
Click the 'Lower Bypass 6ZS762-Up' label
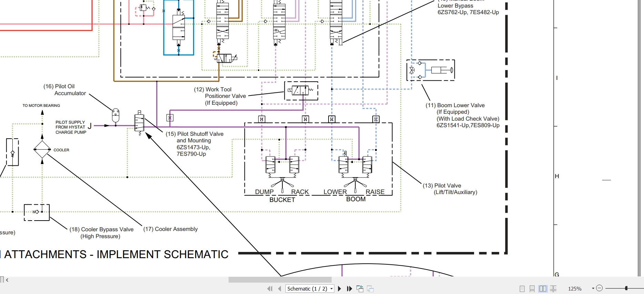pyautogui.click(x=468, y=9)
